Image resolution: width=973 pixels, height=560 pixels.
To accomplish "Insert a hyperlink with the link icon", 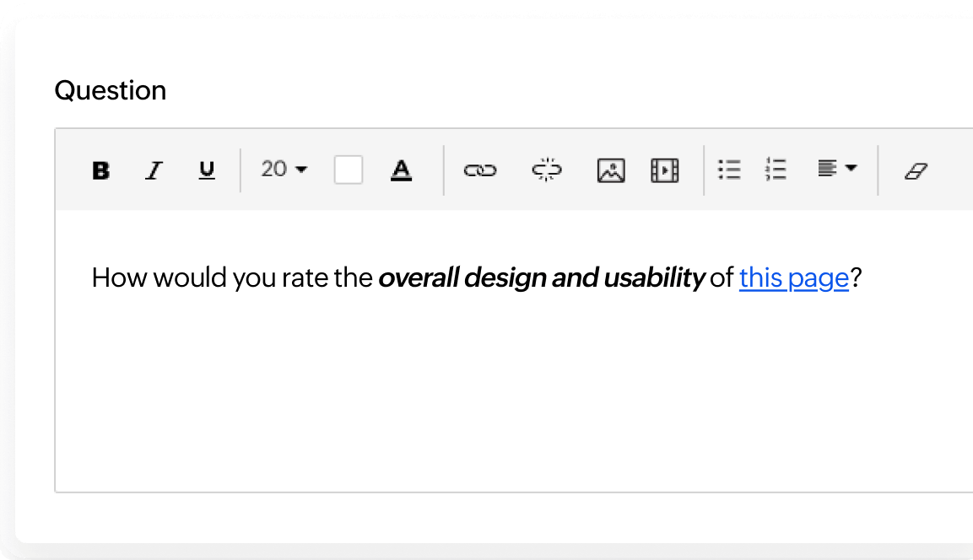I will click(479, 170).
